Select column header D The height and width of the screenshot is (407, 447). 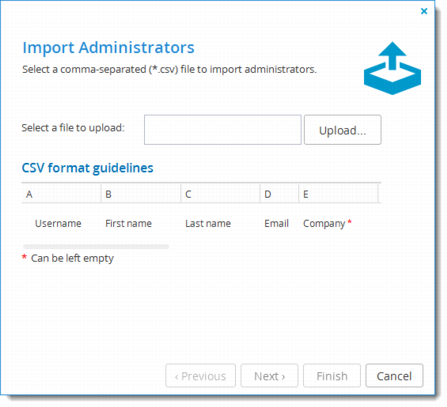click(x=279, y=194)
